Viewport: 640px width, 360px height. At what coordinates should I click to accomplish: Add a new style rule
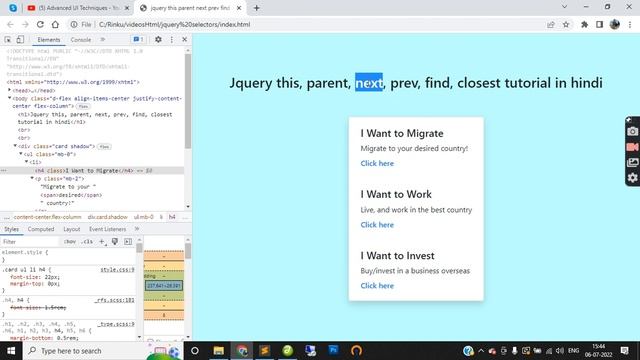(102, 242)
